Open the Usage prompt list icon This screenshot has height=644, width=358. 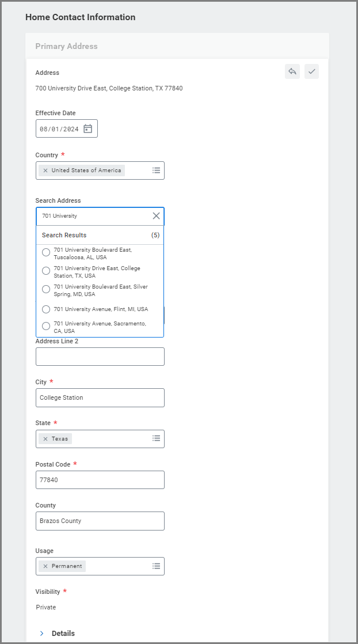(156, 566)
